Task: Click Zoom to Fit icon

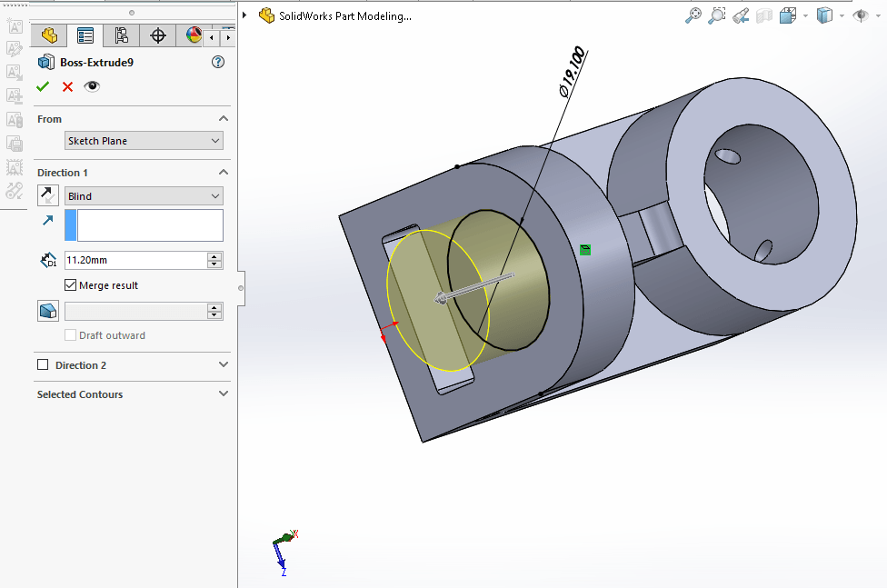Action: point(693,15)
